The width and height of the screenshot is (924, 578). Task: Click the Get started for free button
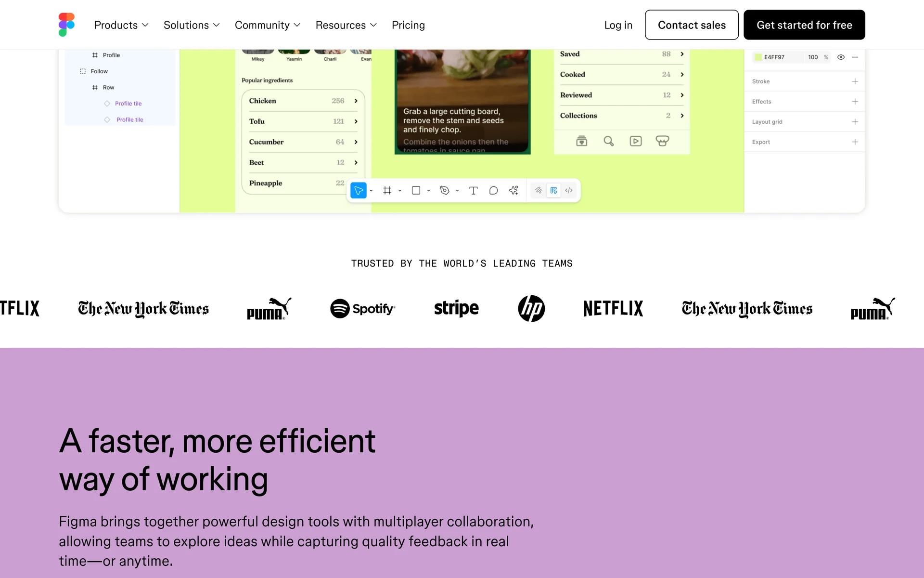[804, 25]
